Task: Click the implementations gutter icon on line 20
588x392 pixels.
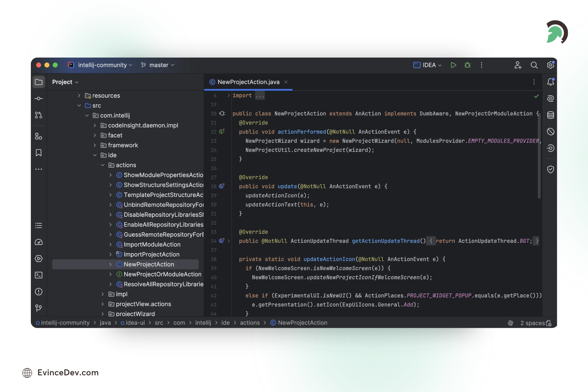Action: (222, 113)
